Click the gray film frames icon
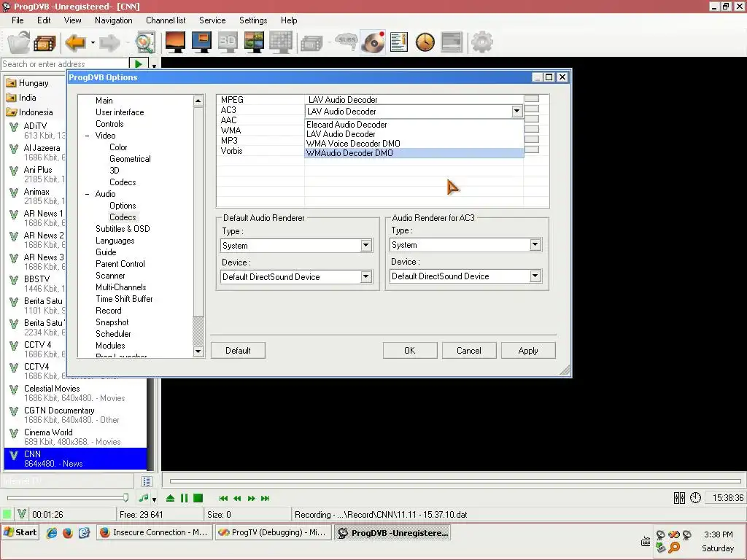The height and width of the screenshot is (560, 747). [x=311, y=44]
